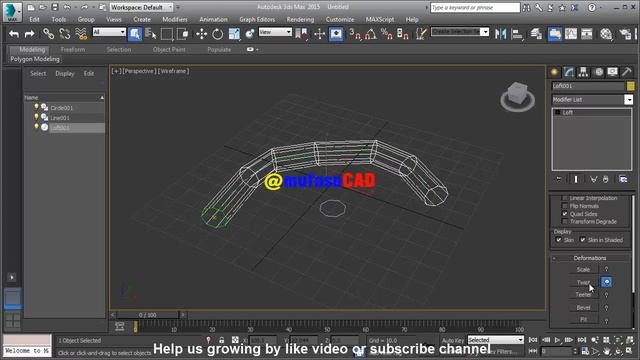Select the Redo arrow in main toolbar
640x360 pixels.
29,34
